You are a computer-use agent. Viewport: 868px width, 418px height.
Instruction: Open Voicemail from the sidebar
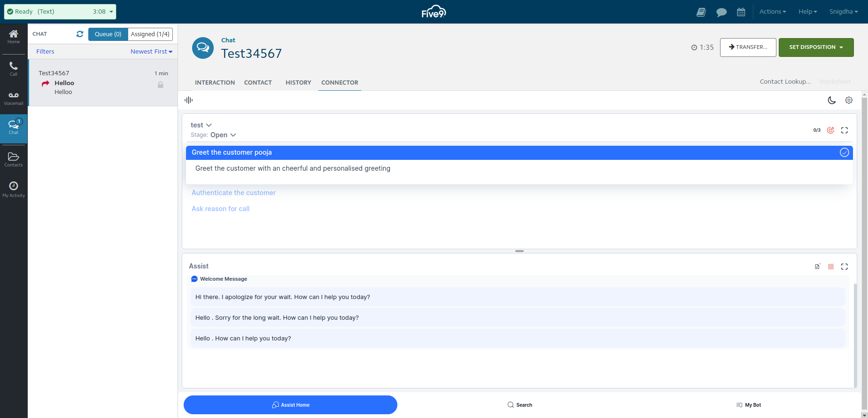click(14, 98)
